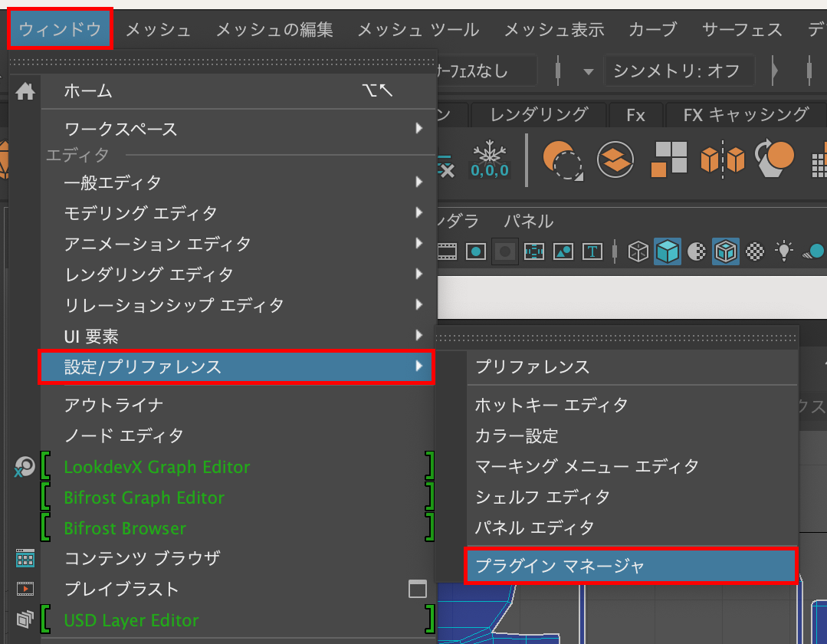Toggle Wireframe display mode cube icon

coord(638,249)
